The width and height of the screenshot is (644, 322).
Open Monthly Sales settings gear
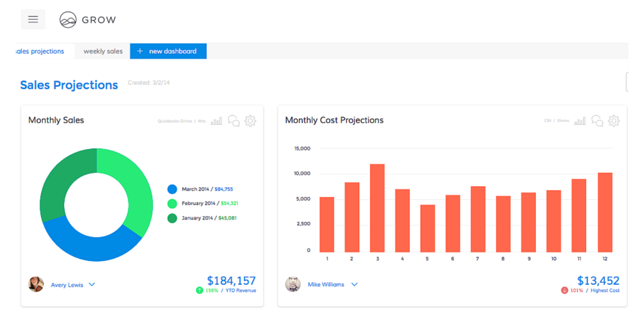point(250,121)
